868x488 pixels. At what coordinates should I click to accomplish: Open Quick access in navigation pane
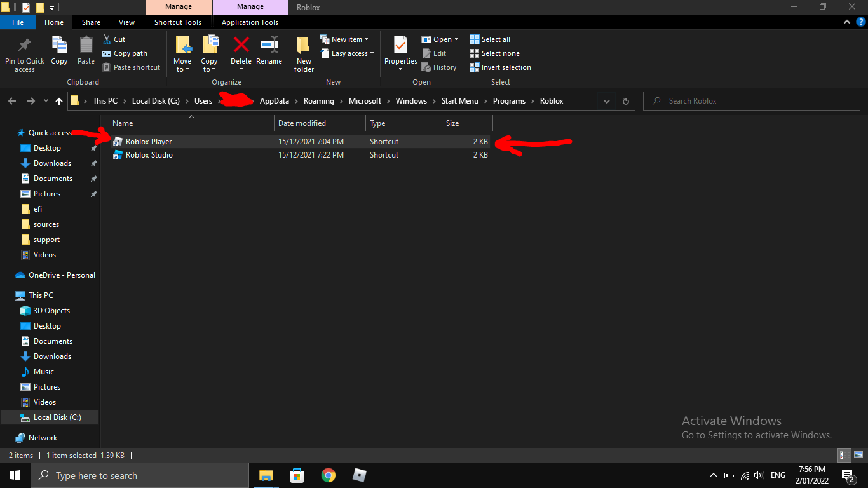pyautogui.click(x=50, y=133)
